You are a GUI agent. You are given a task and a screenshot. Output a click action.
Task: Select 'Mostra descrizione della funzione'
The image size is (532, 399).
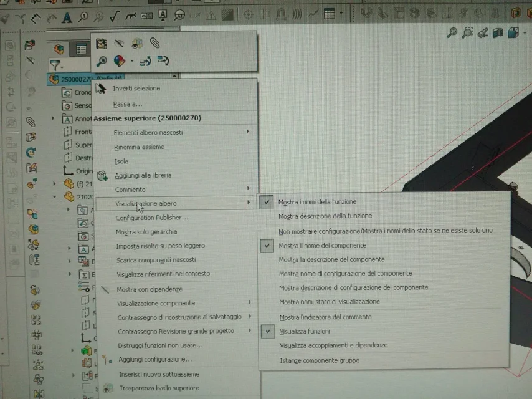[325, 216]
